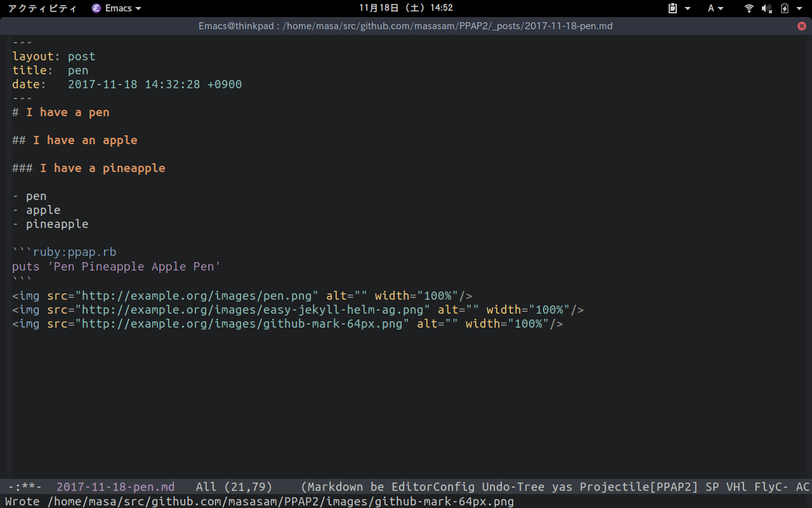The width and height of the screenshot is (812, 508).
Task: Click the '- apple' list item
Action: (x=36, y=210)
